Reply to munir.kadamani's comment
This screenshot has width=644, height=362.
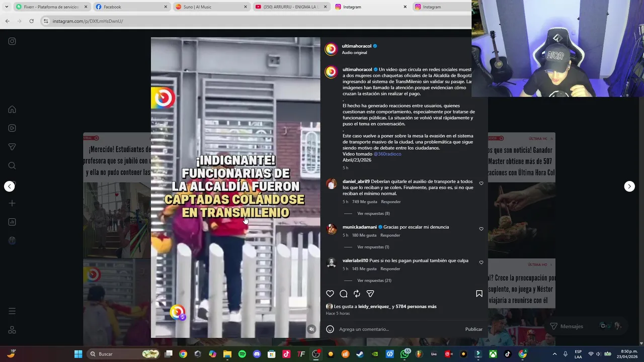(390, 235)
